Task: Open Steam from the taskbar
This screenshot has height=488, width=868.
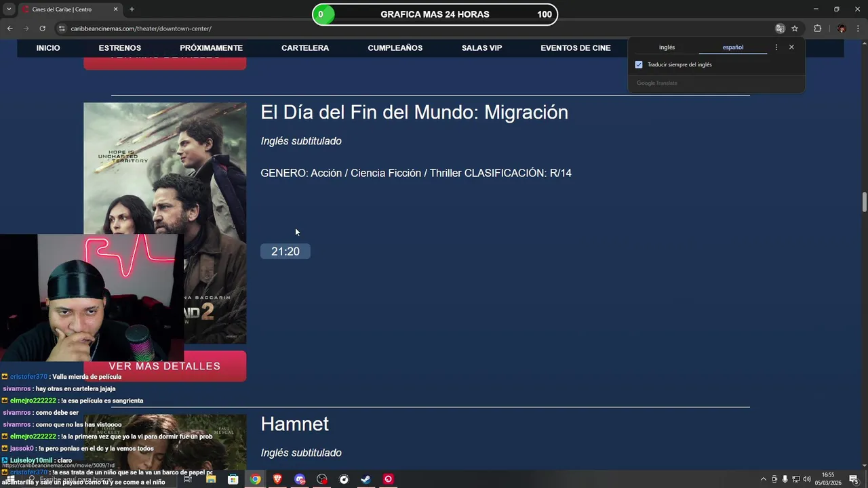Action: 366,479
